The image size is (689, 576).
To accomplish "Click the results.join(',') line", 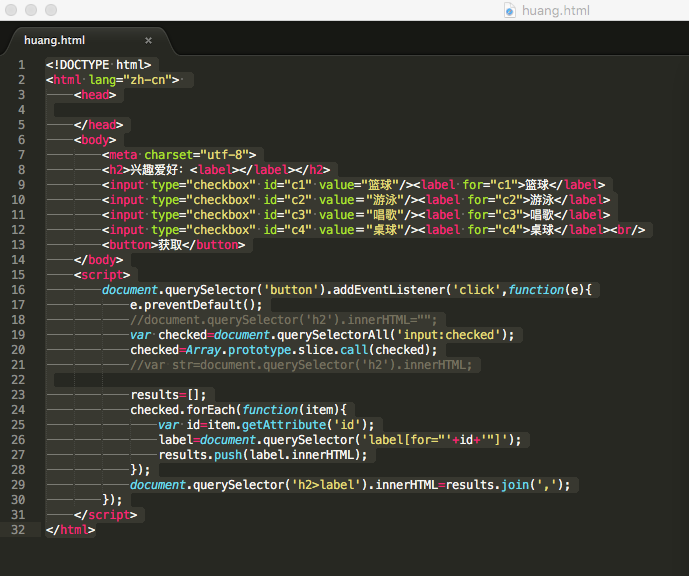I will [x=350, y=485].
